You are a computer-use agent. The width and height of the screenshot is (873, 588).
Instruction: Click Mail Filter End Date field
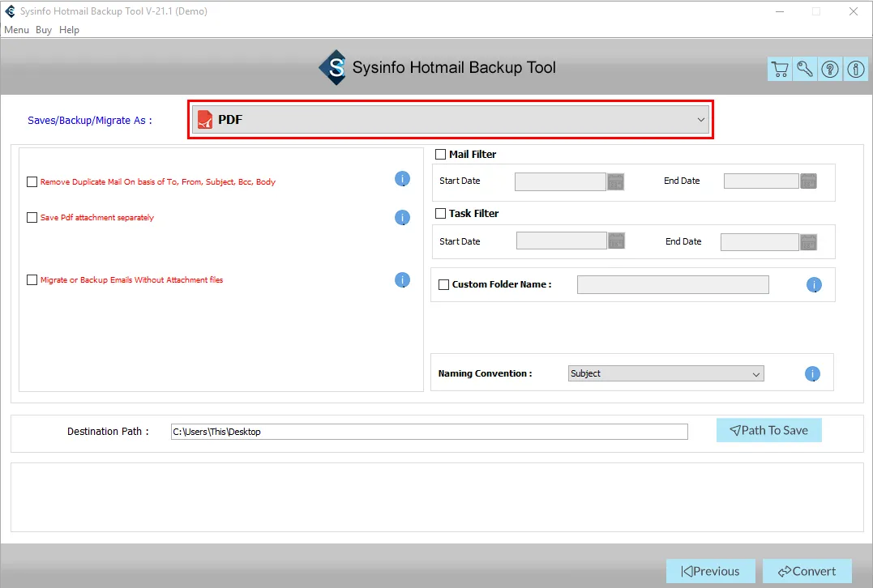coord(761,181)
